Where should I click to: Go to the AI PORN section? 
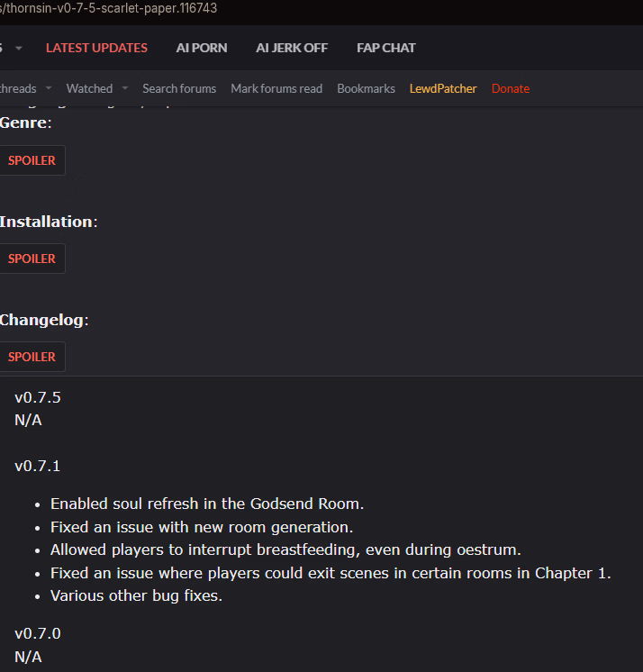[202, 48]
